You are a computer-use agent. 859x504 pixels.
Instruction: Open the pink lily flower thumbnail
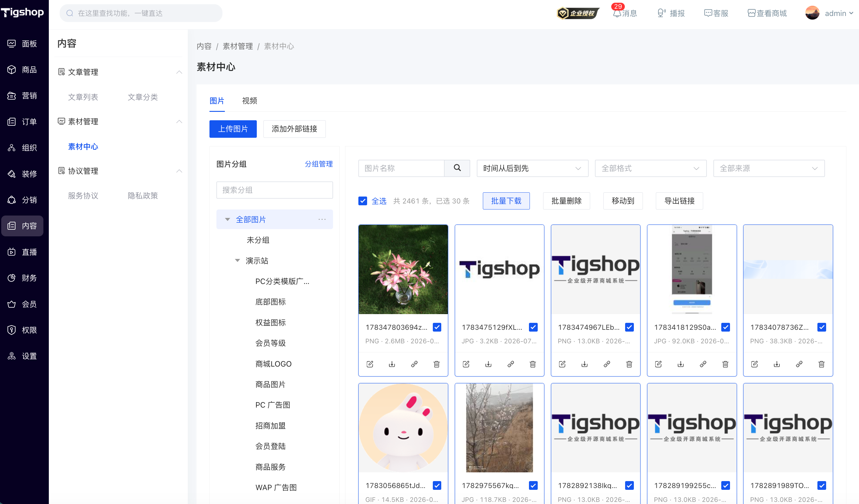(x=403, y=269)
